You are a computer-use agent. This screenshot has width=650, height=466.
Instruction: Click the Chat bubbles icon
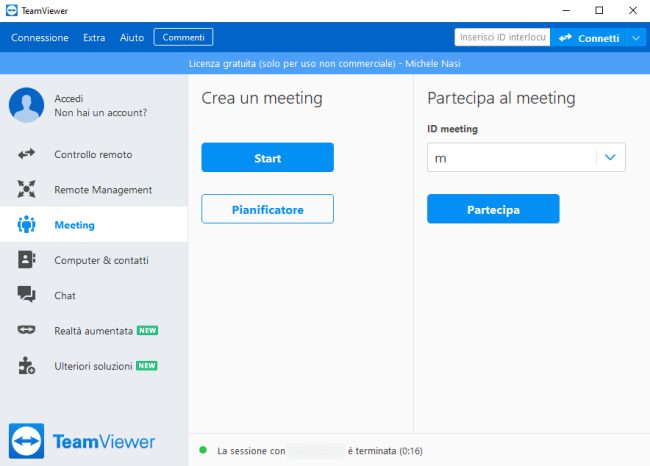point(27,294)
